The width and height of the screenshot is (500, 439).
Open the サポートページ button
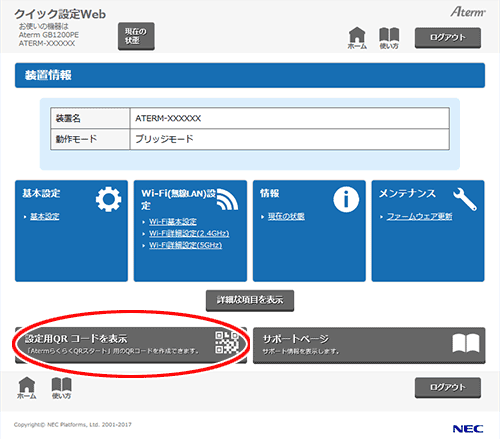(369, 345)
